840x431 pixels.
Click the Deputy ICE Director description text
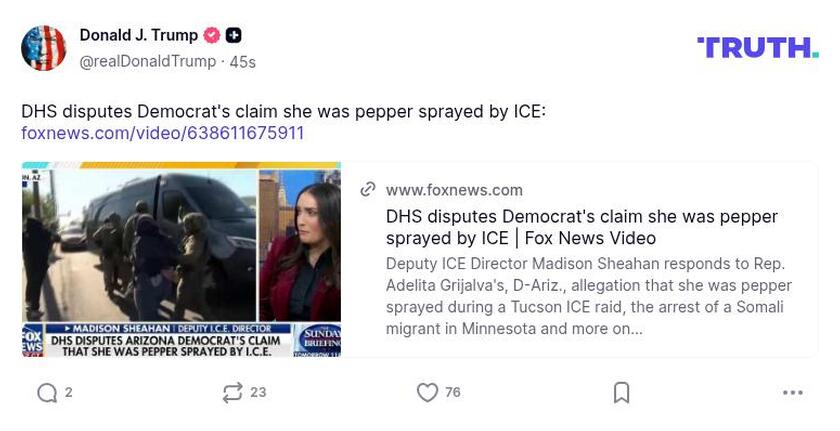[588, 296]
